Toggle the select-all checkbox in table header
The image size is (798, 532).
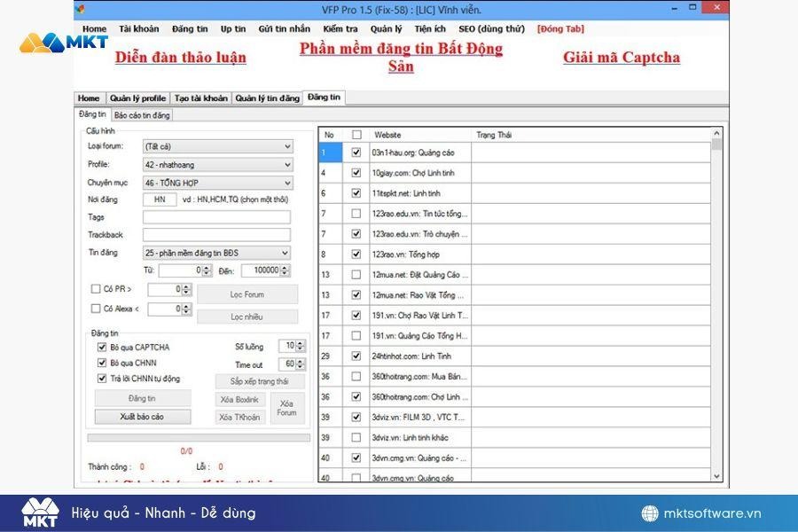point(356,135)
